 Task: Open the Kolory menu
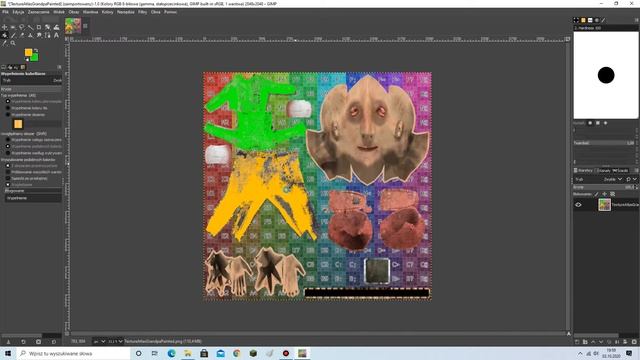pos(107,12)
